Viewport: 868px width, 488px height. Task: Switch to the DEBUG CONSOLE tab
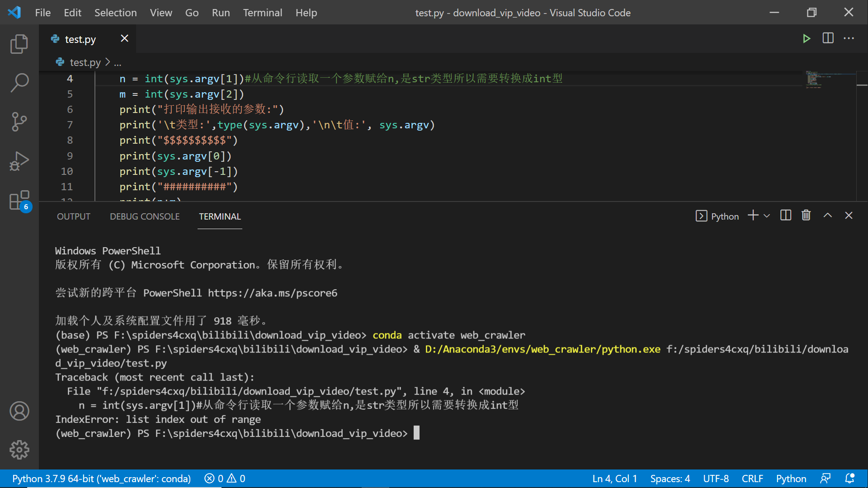tap(144, 216)
